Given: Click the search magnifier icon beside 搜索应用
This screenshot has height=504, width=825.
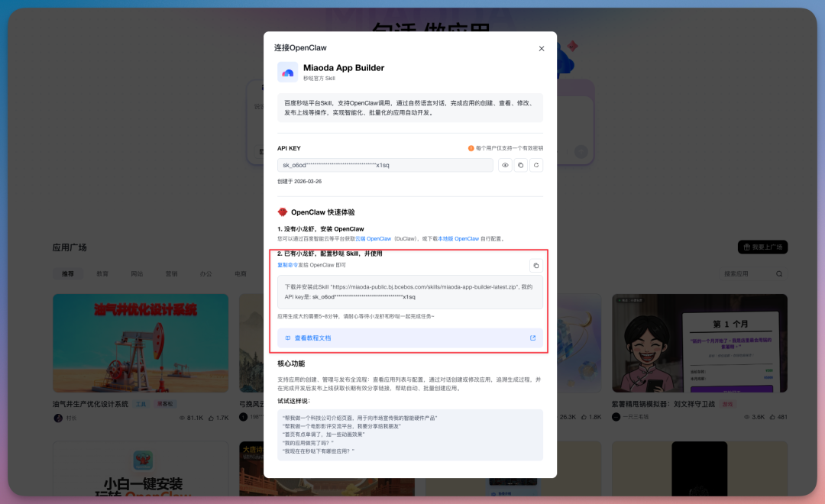Looking at the screenshot, I should click(x=778, y=273).
